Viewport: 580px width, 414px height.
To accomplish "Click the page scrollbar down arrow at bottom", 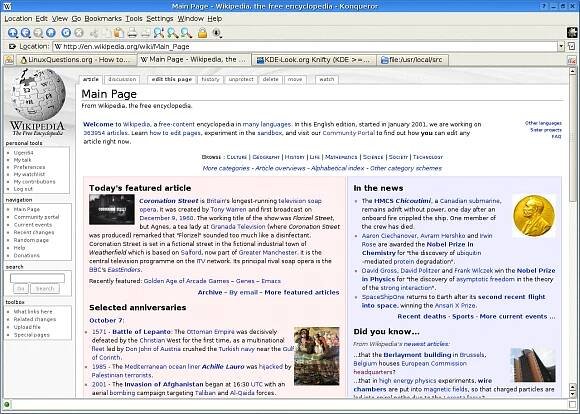I will coord(572,394).
